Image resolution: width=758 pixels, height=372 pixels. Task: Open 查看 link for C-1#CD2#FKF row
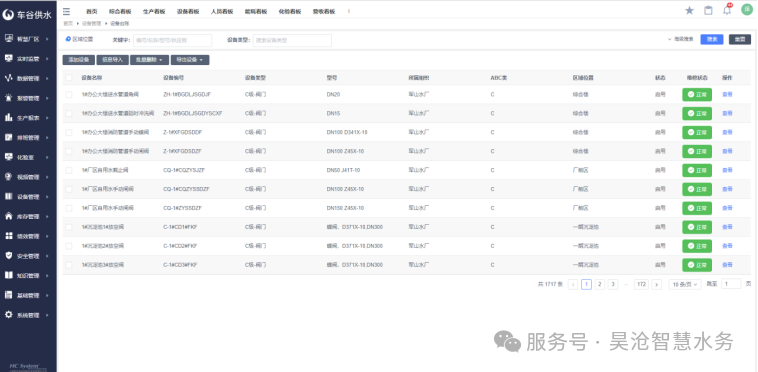(727, 246)
